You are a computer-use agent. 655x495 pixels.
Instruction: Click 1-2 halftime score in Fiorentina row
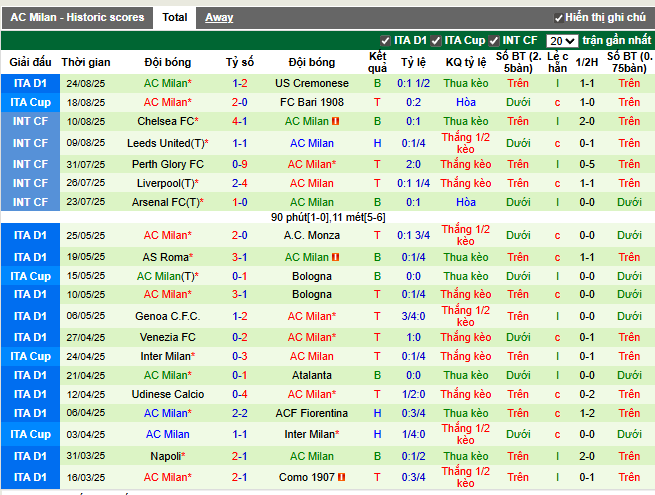[586, 413]
